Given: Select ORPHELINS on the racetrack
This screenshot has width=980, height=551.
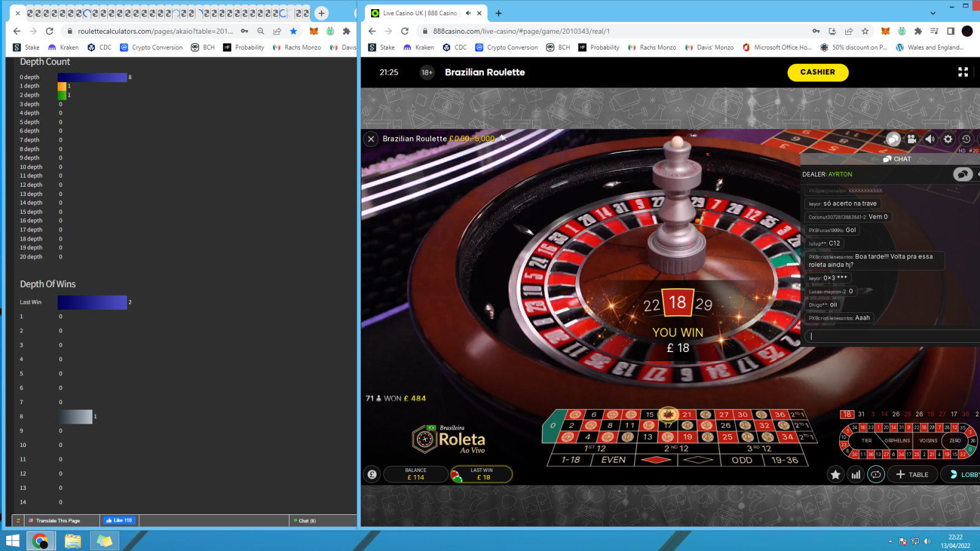Looking at the screenshot, I should 897,440.
